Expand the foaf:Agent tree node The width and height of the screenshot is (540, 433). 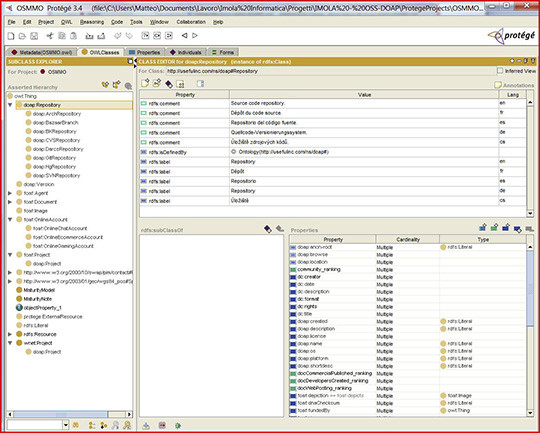[10, 193]
